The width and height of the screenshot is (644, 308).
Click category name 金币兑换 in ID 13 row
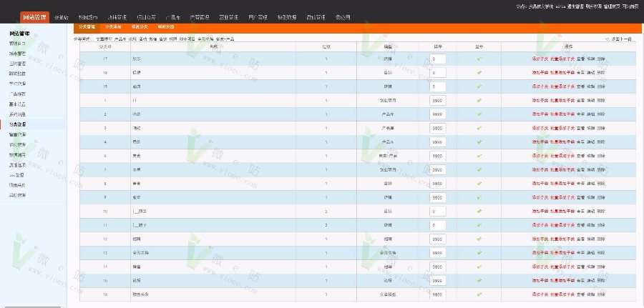[140, 253]
